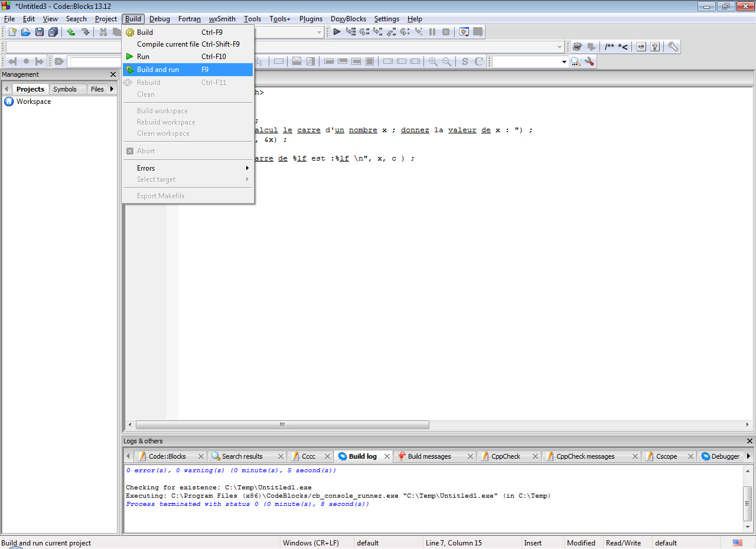The width and height of the screenshot is (756, 549).
Task: Open search options wrench icon
Action: point(589,61)
